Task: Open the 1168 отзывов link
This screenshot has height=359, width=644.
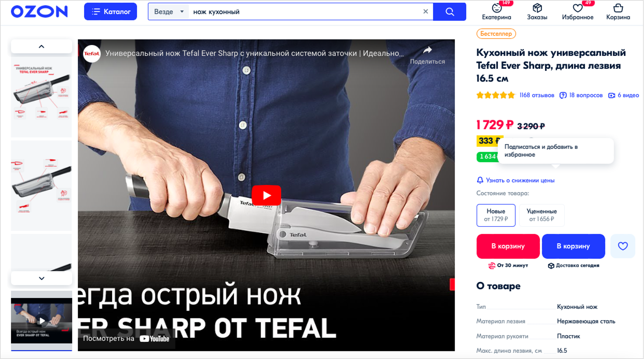Action: tap(537, 95)
